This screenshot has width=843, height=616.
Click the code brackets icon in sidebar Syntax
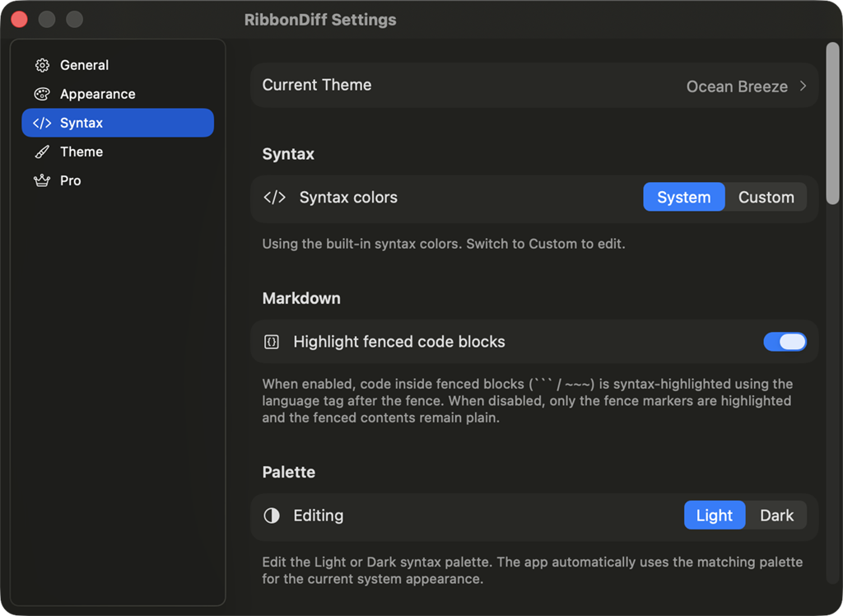point(42,123)
